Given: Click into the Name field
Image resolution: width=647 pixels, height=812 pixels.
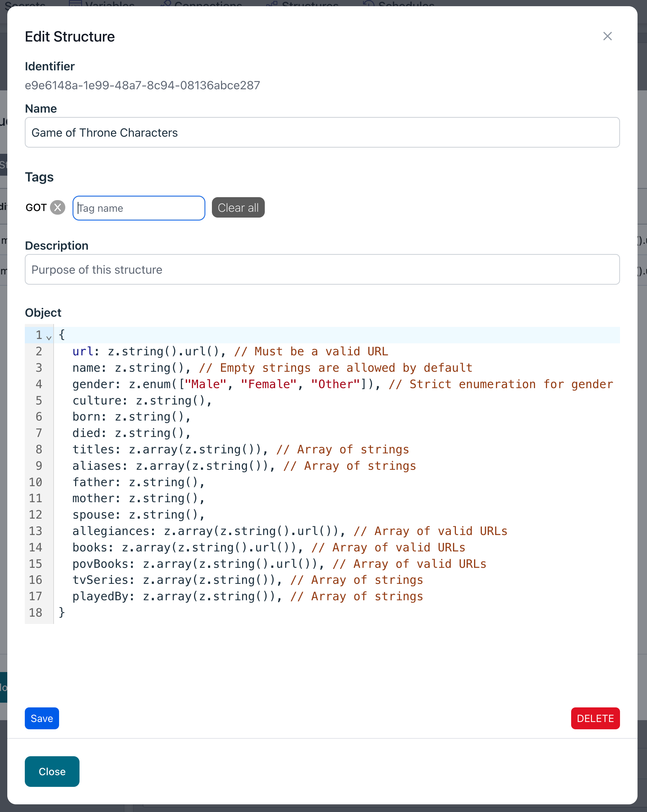Looking at the screenshot, I should click(x=322, y=133).
